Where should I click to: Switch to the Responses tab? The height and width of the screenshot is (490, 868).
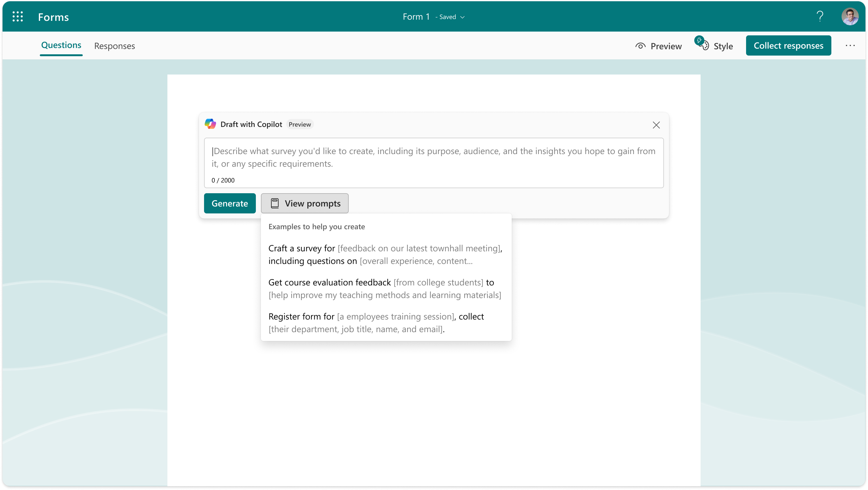[114, 45]
